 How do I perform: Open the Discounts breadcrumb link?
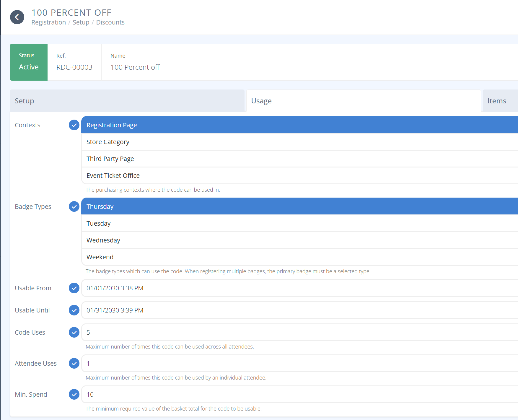coord(110,22)
